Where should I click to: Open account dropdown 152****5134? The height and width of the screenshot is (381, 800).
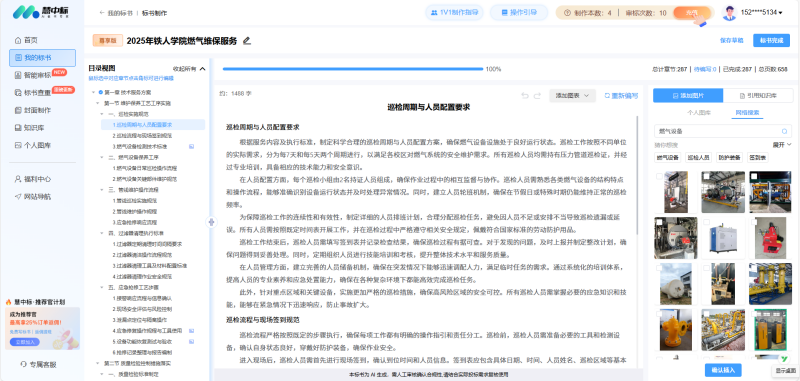761,13
